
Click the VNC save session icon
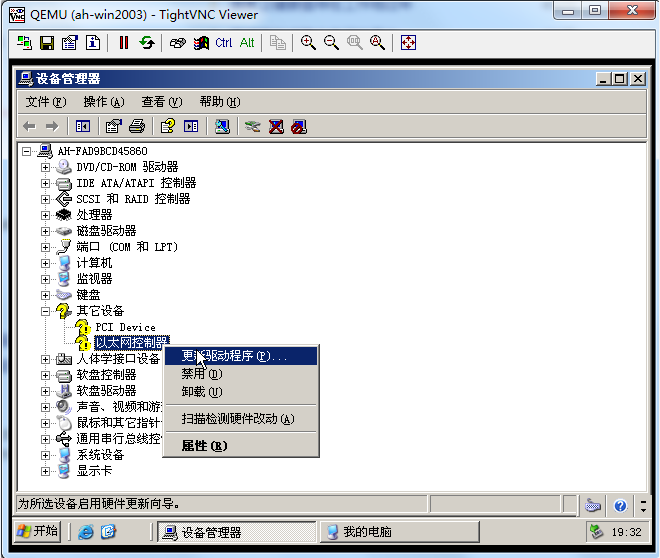tap(47, 43)
